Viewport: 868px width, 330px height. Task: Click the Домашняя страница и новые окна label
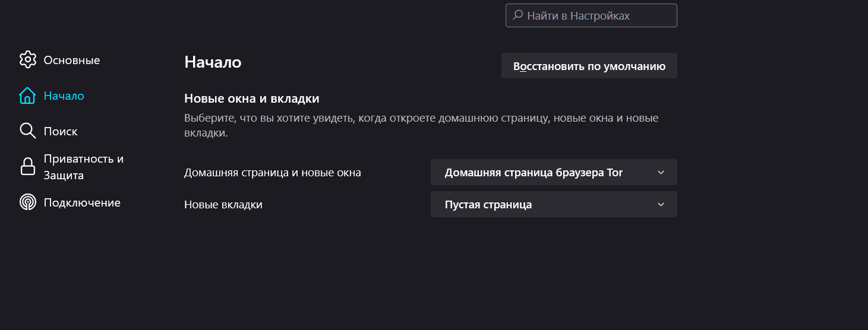coord(273,173)
